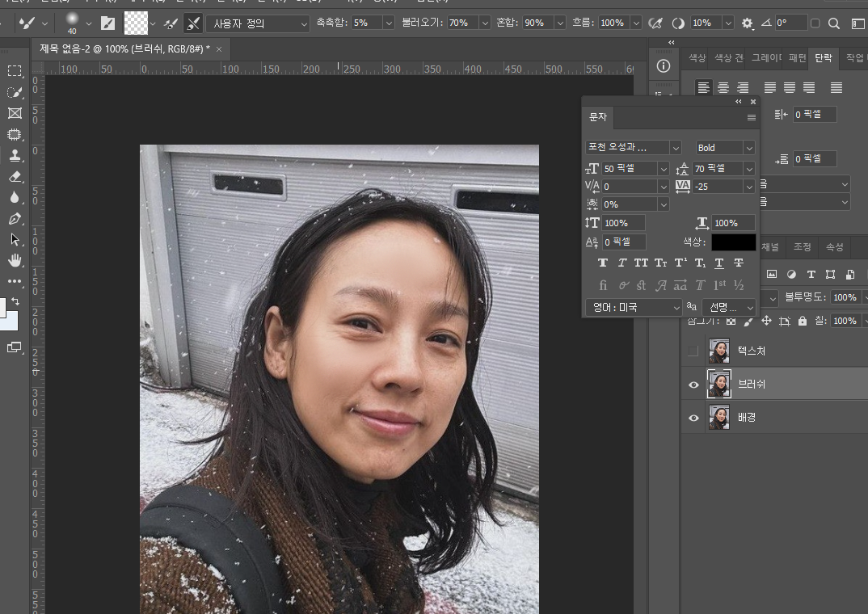The image size is (868, 614).
Task: Enable airbrush mode in the options bar
Action: point(656,24)
